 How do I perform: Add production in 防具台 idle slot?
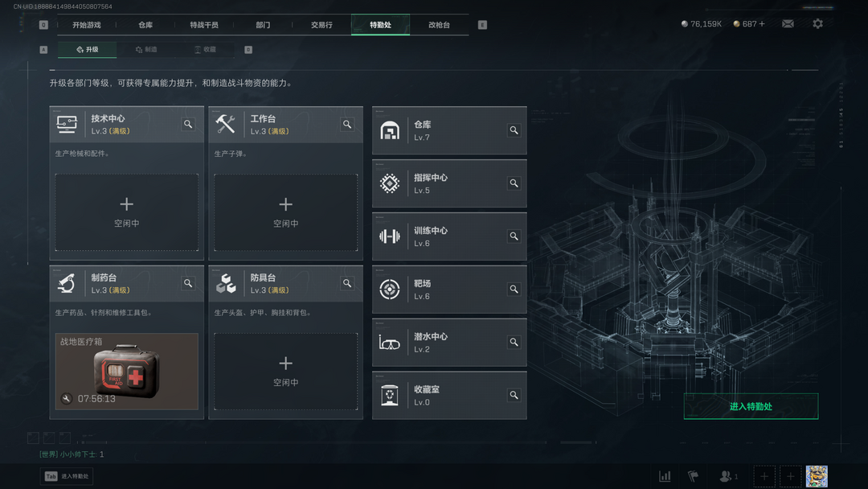285,372
